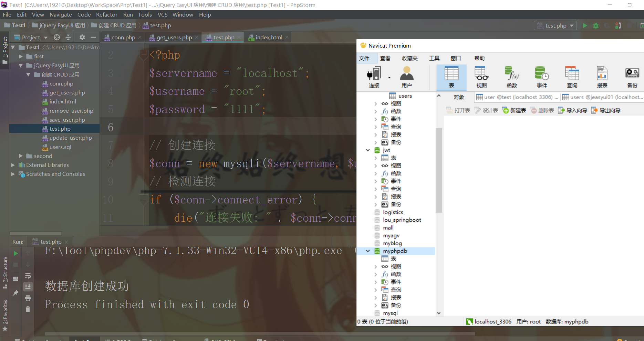This screenshot has height=341, width=644.
Task: Open the 对象 (Objects) tab in Navicat
Action: [459, 97]
